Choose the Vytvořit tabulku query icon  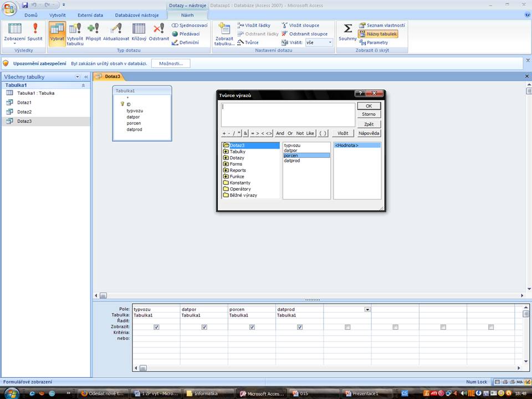tap(75, 29)
